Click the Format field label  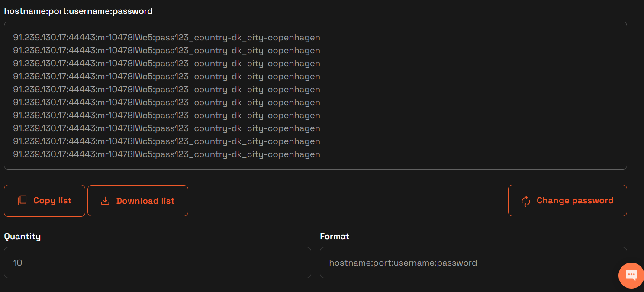[x=335, y=236]
